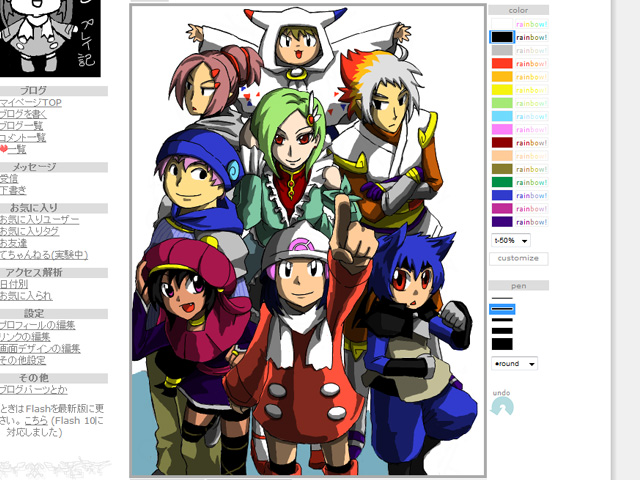Viewport: 640px width, 480px height.
Task: Click rainbow! beside the magenta swatch
Action: point(531,209)
